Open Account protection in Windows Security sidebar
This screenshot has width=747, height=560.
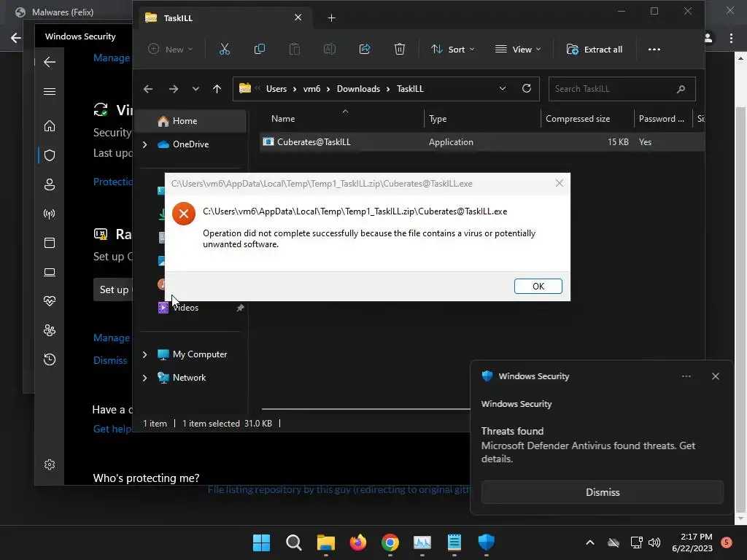50,184
